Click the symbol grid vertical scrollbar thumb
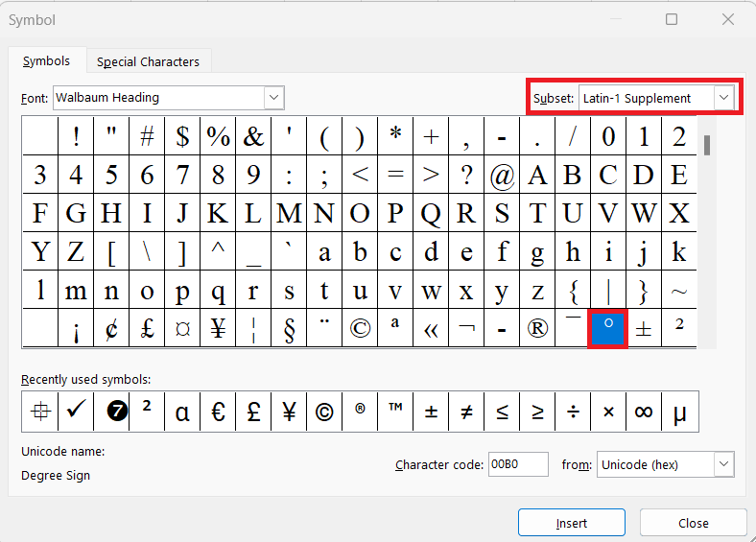Image resolution: width=756 pixels, height=542 pixels. click(707, 145)
